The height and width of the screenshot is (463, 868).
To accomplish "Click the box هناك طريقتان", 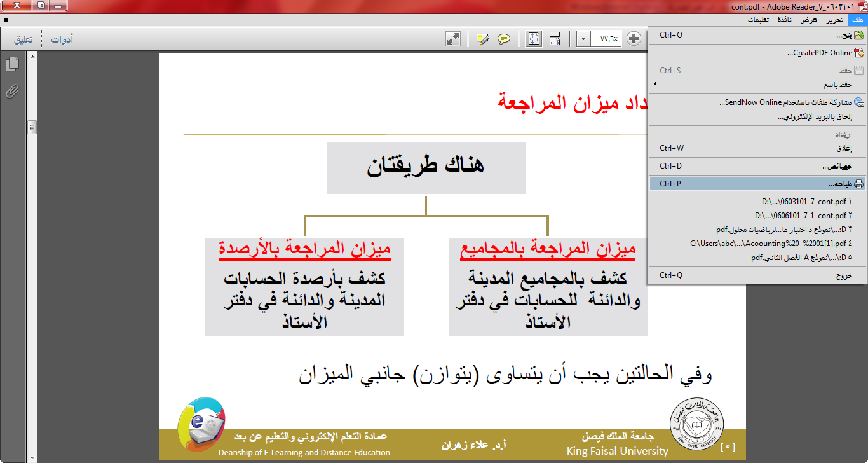I will point(426,168).
